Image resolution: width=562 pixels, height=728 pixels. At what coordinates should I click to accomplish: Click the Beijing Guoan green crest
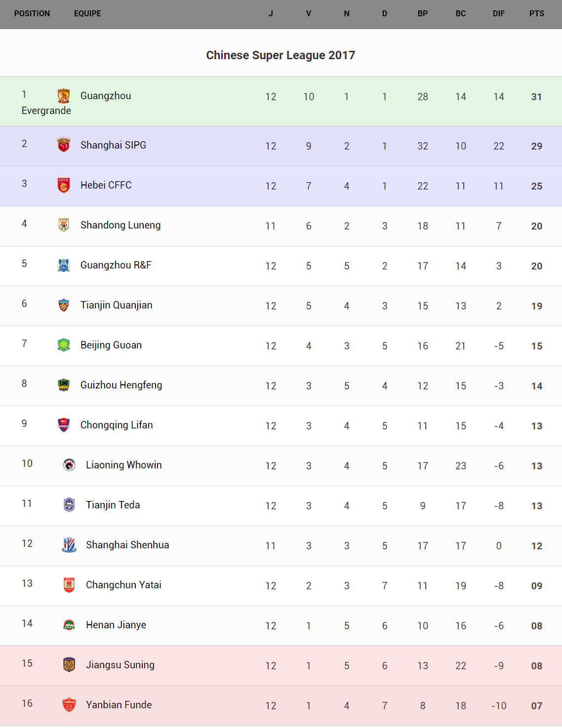pyautogui.click(x=64, y=345)
